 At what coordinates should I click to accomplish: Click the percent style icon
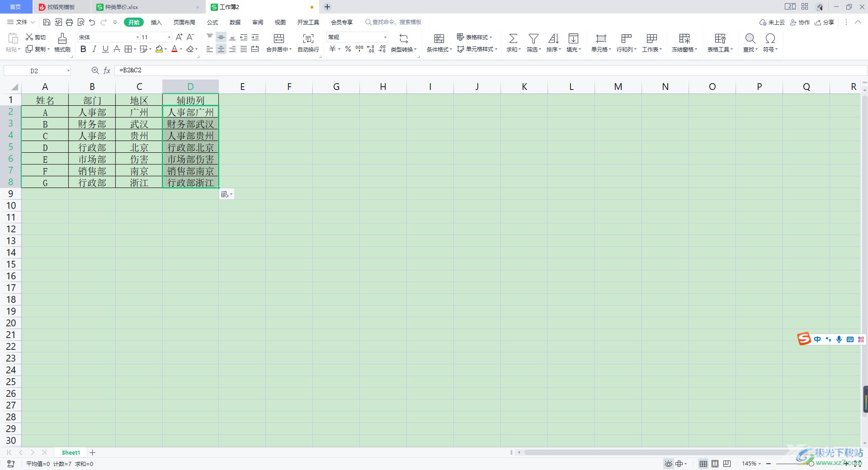[348, 49]
